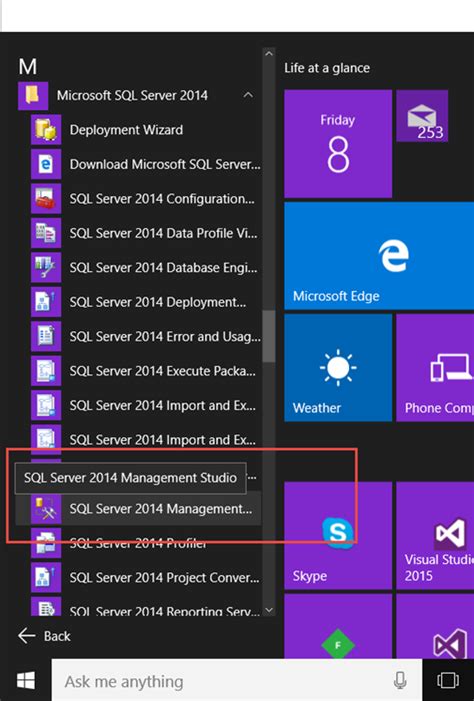
Task: Open the Weather tile
Action: tap(338, 367)
